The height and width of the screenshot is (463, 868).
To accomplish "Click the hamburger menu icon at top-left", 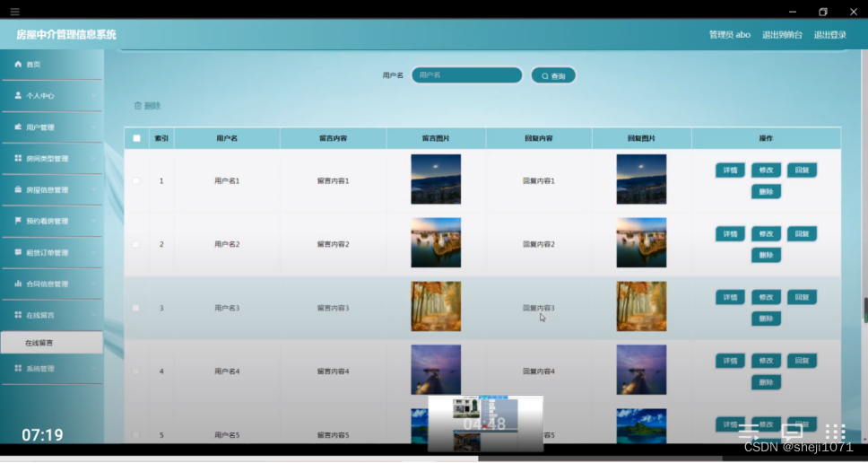I will pos(15,12).
